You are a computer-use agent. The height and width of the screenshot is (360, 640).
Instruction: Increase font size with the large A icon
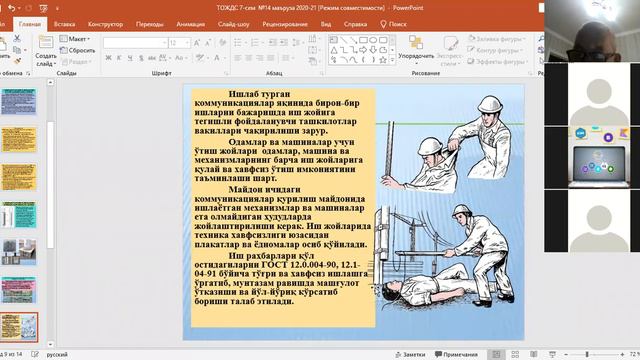coord(197,43)
